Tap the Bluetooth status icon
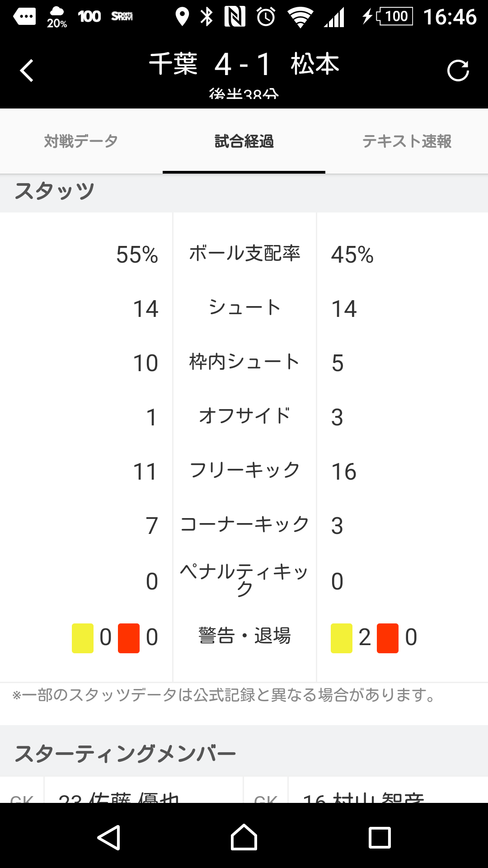 click(207, 17)
